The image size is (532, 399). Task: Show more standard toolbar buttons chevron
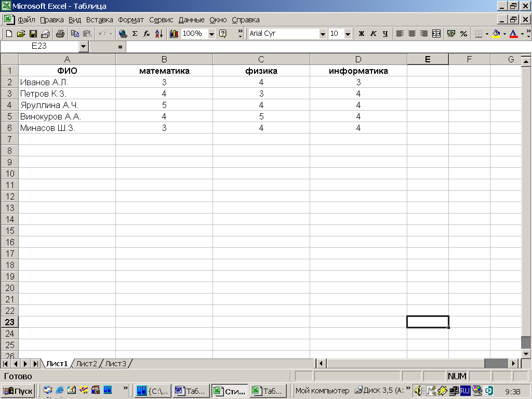240,33
